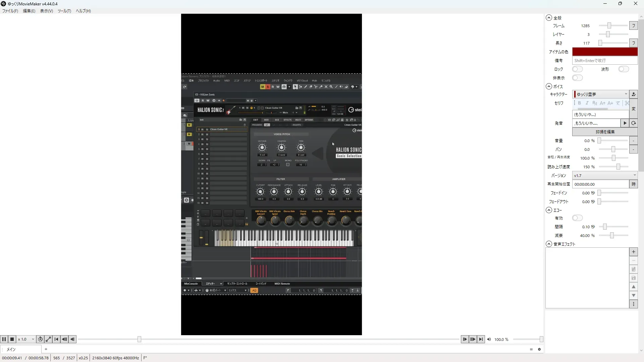This screenshot has width=644, height=362.
Task: Jump to the first frame
Action: point(56,339)
